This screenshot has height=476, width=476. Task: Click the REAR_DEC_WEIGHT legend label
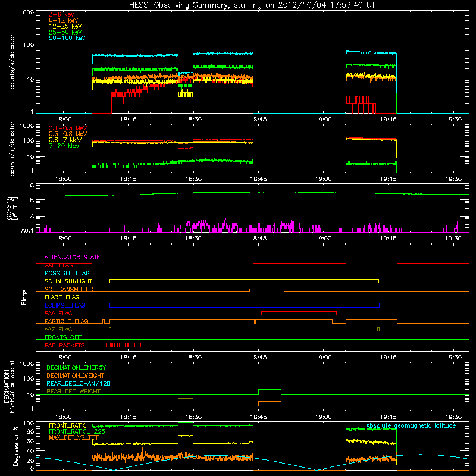tap(73, 392)
